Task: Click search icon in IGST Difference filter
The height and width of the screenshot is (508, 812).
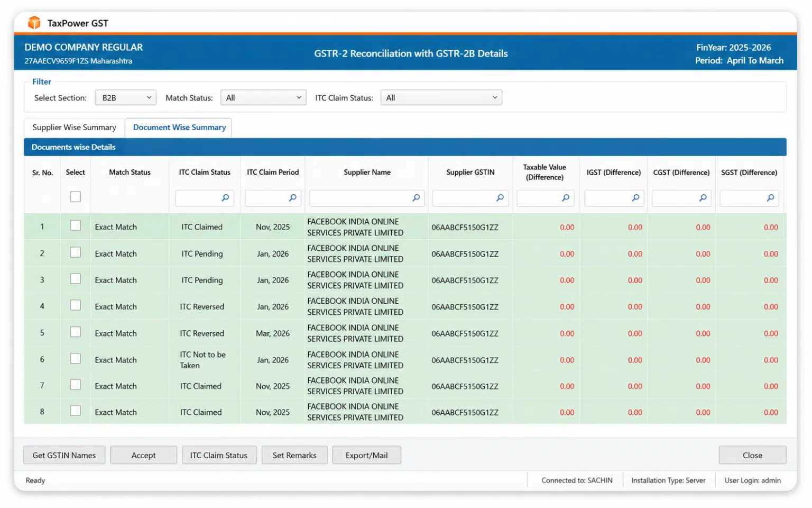Action: click(x=635, y=198)
